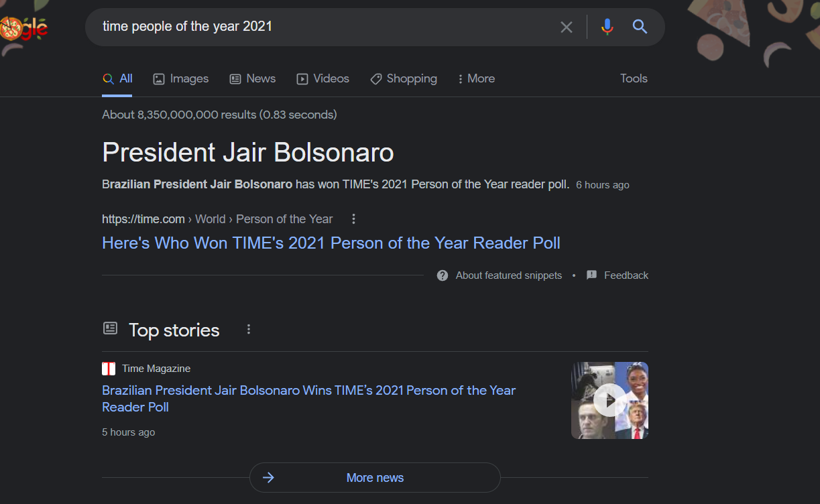Select the All results tab

coord(117,78)
